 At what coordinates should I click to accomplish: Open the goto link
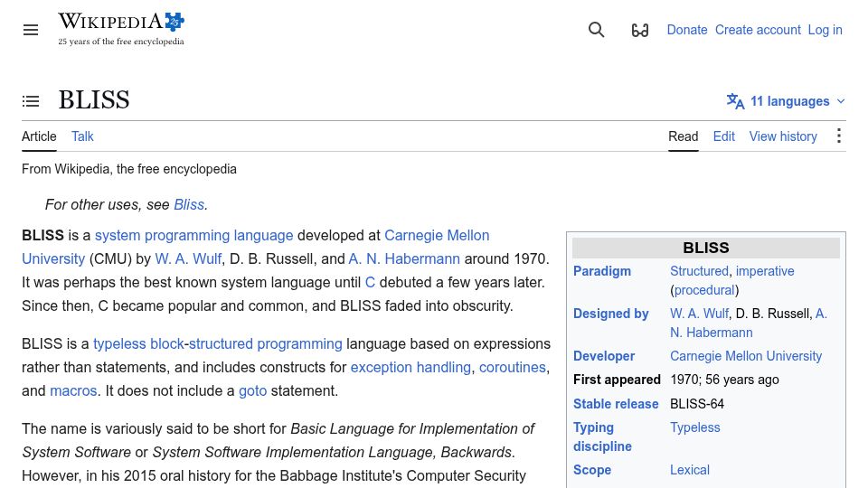(252, 391)
